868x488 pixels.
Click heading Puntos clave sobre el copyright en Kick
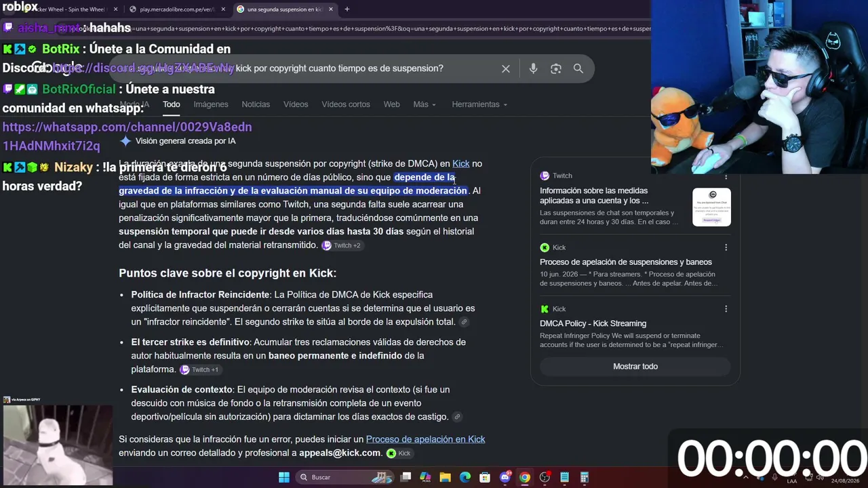pos(228,273)
